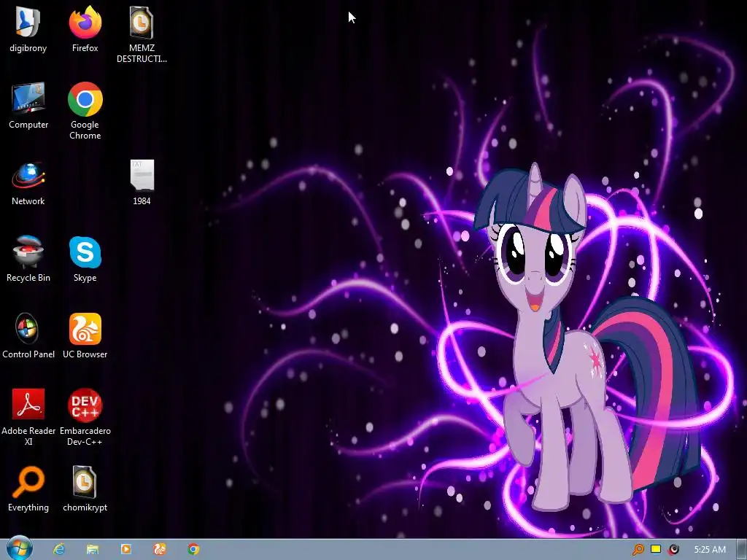Open Windows Explorer from the taskbar

point(93,549)
